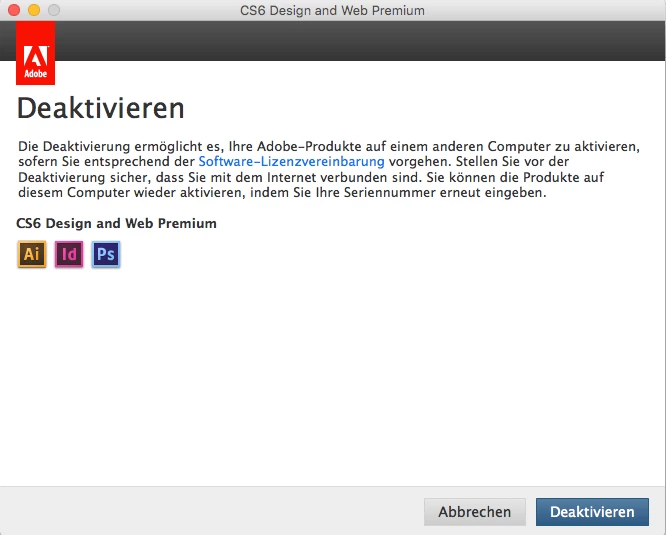
Task: Click the bold CS6 Design and Web Premium label
Action: [116, 223]
